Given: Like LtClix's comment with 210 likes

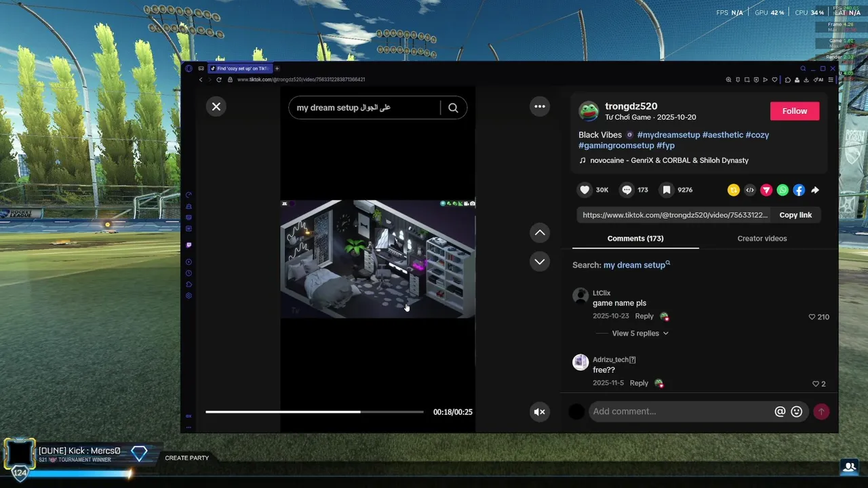Looking at the screenshot, I should coord(812,317).
